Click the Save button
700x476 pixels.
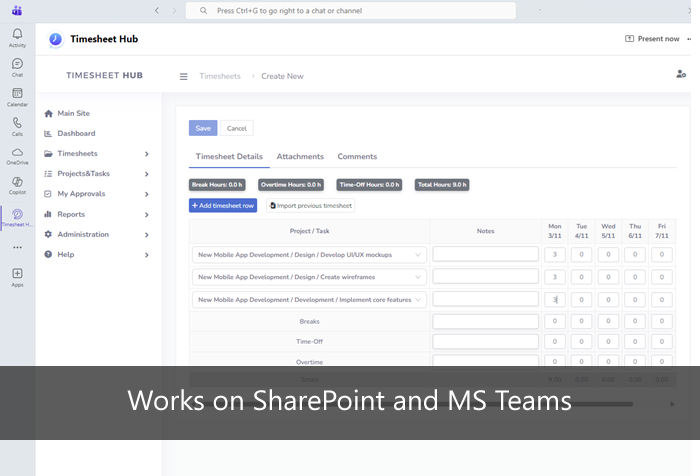pos(203,128)
